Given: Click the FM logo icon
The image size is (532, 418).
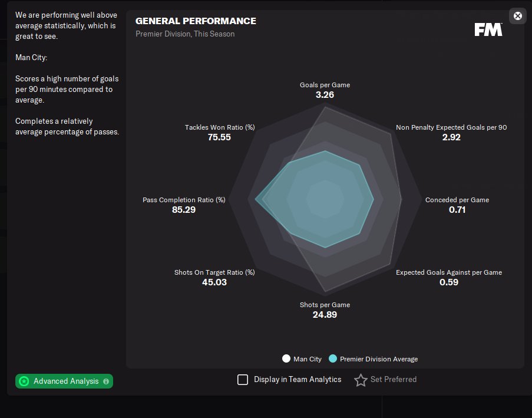Looking at the screenshot, I should pos(488,29).
